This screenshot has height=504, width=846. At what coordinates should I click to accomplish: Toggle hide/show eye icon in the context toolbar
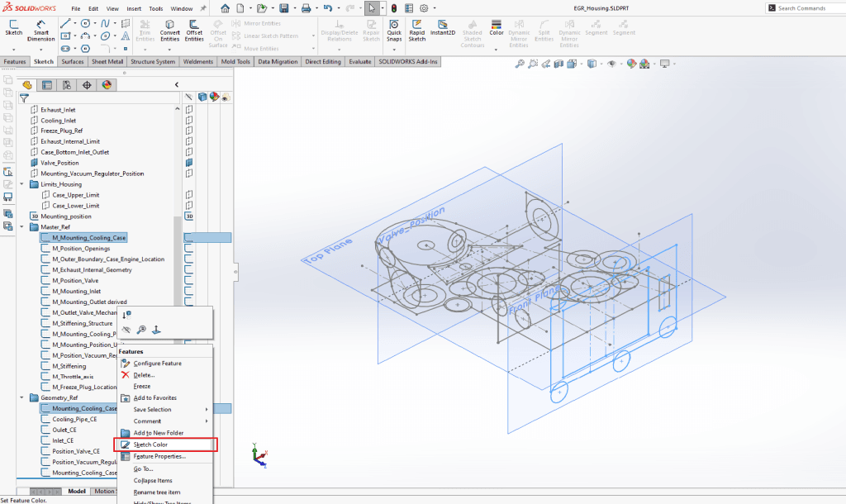[x=126, y=329]
